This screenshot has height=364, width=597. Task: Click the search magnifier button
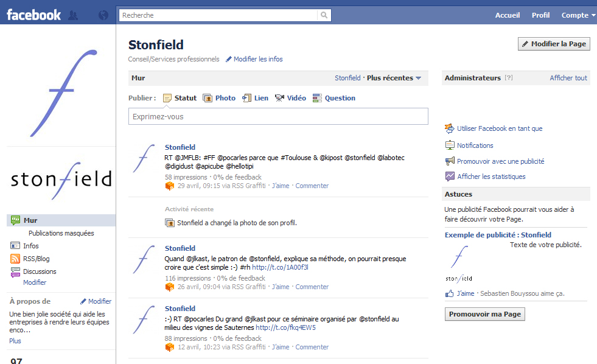coord(324,15)
